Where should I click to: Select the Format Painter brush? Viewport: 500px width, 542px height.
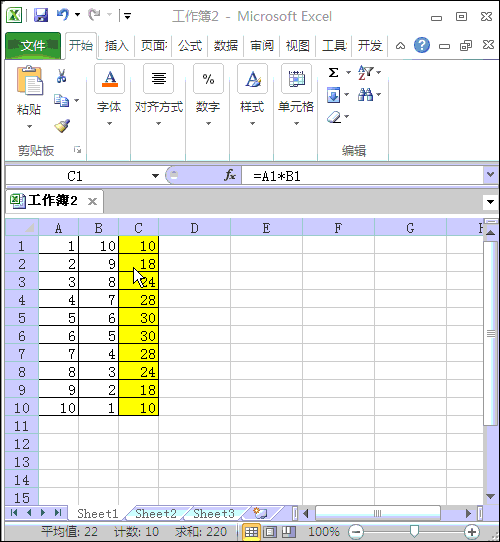coord(62,126)
